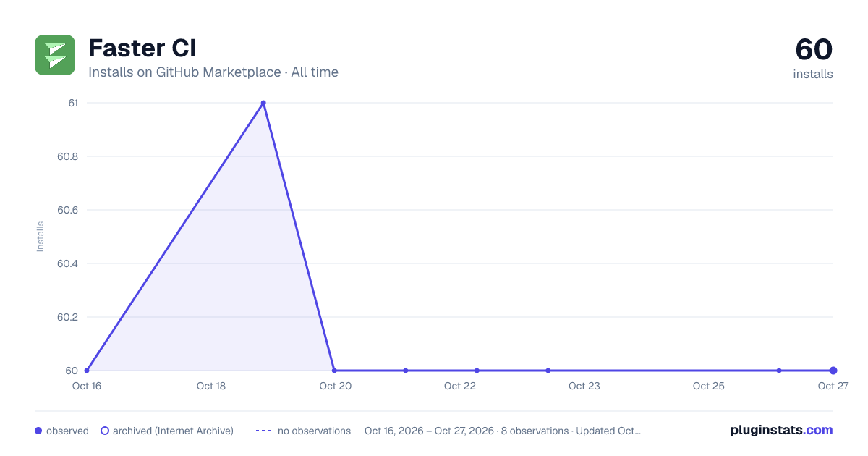Click the 'observed' legend text
The width and height of the screenshot is (868, 456).
67,431
